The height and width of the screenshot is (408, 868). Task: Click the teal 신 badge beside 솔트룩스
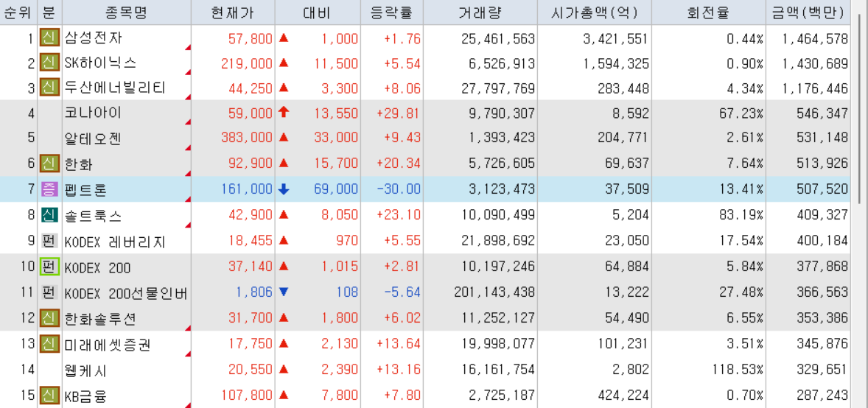tap(50, 215)
